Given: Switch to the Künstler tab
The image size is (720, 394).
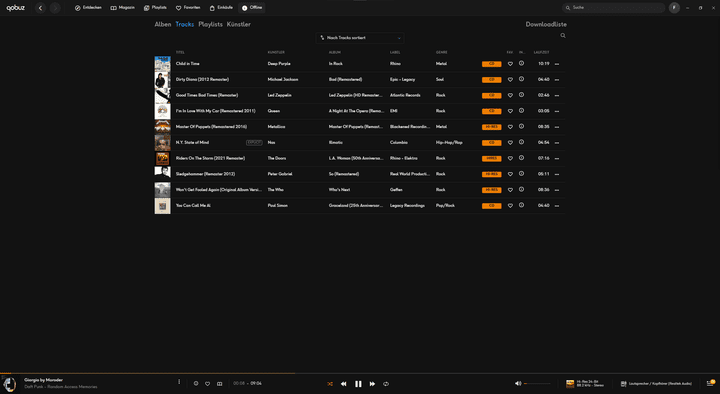Looking at the screenshot, I should pos(239,24).
